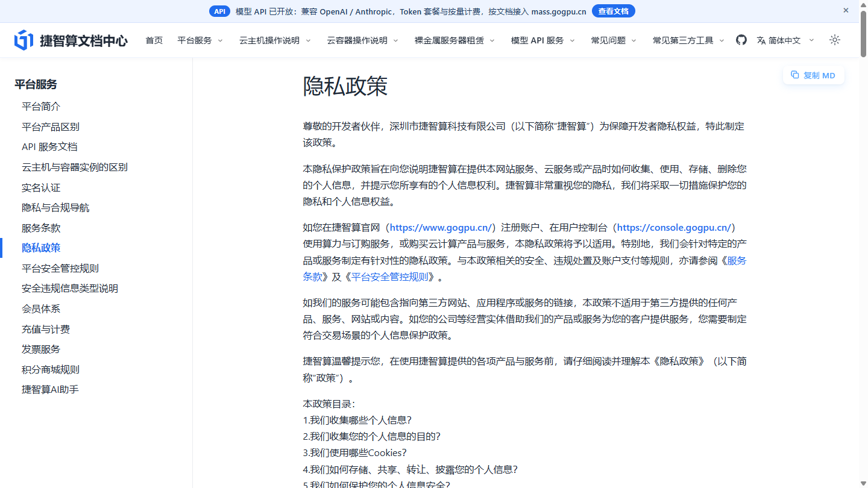Expand the 常见问题 nav dropdown
This screenshot has width=868, height=488.
click(x=614, y=40)
